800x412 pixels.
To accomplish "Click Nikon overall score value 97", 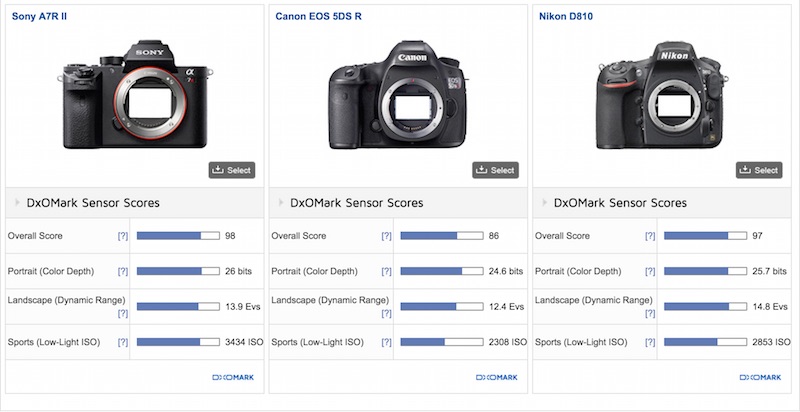I will tap(757, 236).
